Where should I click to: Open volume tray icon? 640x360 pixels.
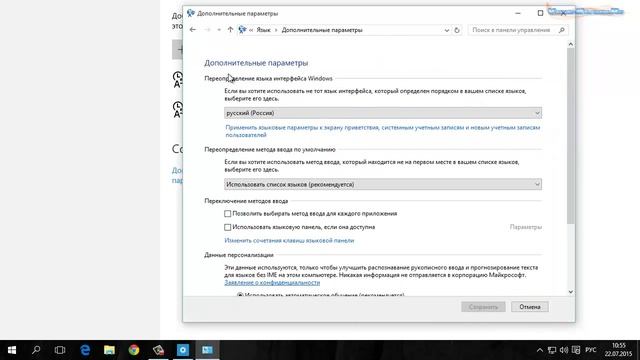(564, 350)
